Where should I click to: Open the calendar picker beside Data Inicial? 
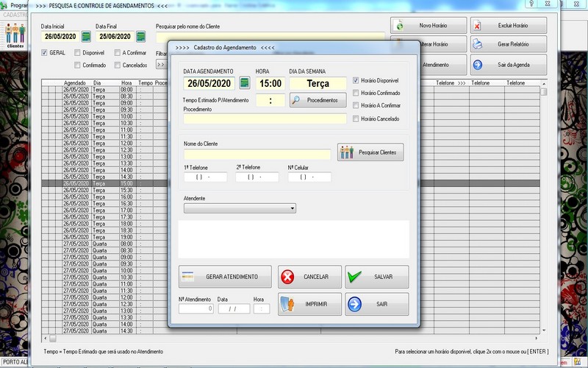86,36
